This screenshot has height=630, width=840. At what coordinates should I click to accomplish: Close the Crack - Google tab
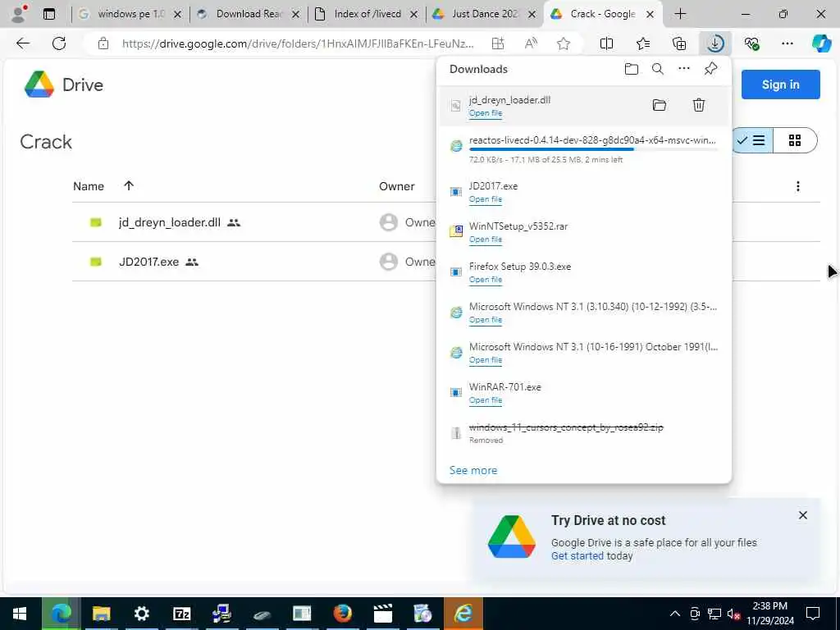click(650, 15)
